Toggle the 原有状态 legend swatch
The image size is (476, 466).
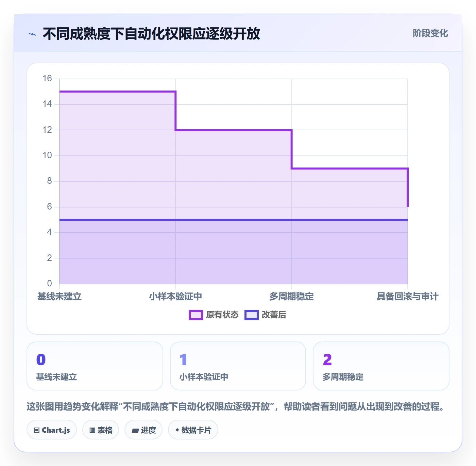(196, 315)
